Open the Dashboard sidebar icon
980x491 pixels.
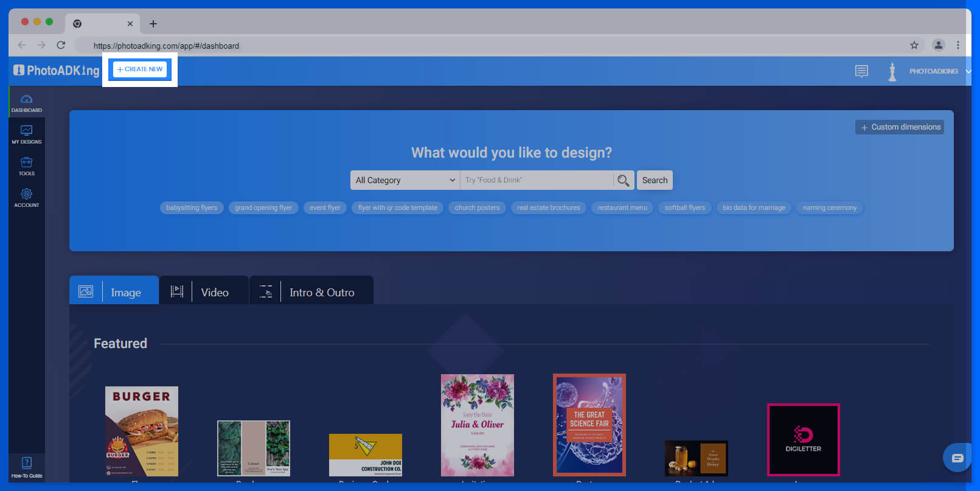[x=26, y=103]
